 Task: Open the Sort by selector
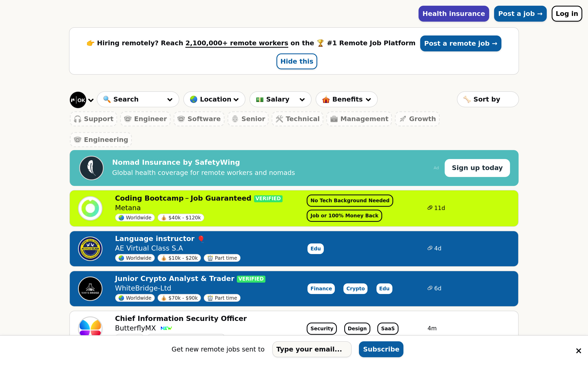coord(487,99)
